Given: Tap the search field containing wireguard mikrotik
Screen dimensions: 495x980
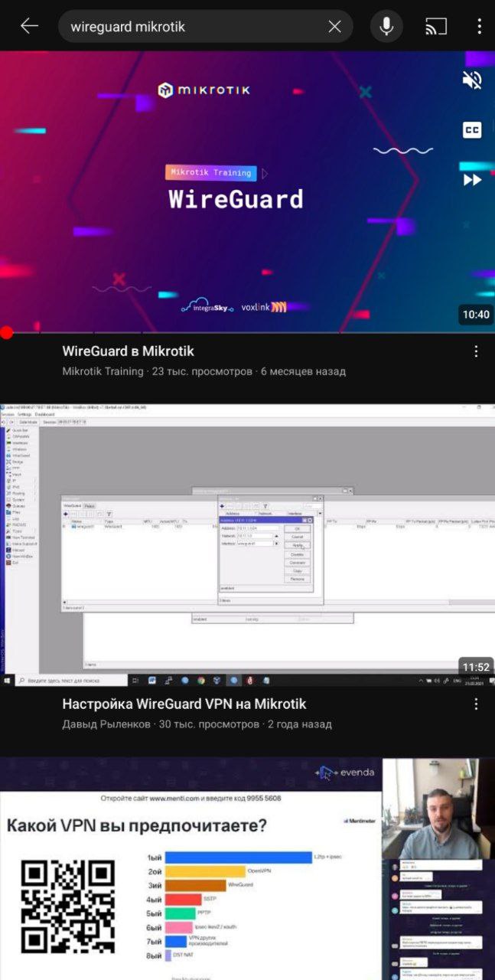Looking at the screenshot, I should [206, 26].
